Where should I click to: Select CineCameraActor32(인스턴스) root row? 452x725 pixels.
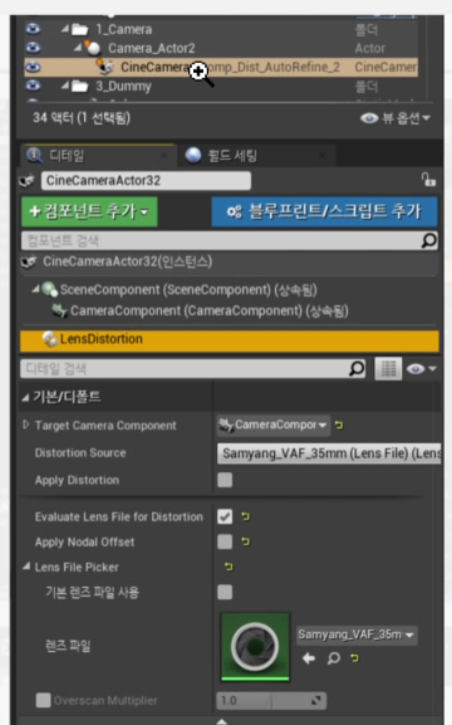[x=229, y=262]
